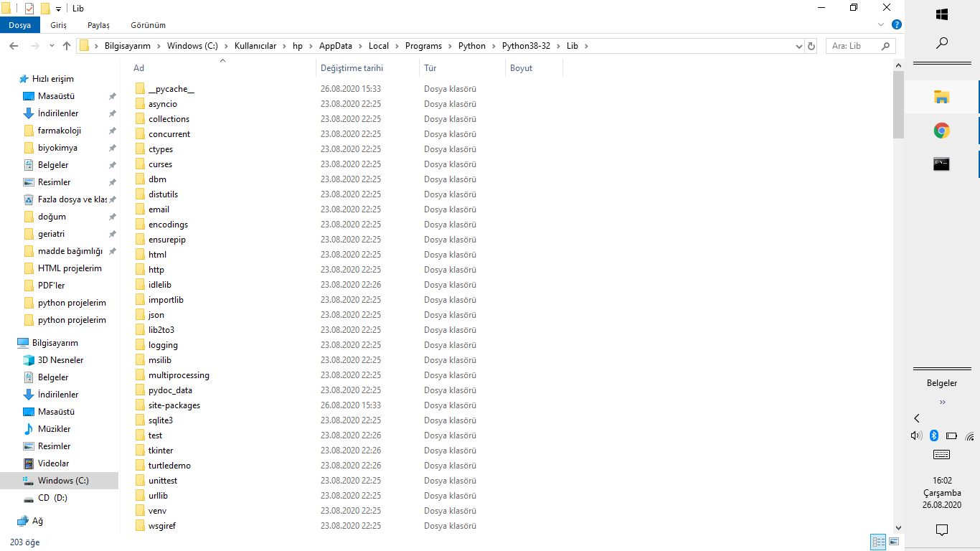Open the Windows Start menu

pyautogui.click(x=942, y=14)
